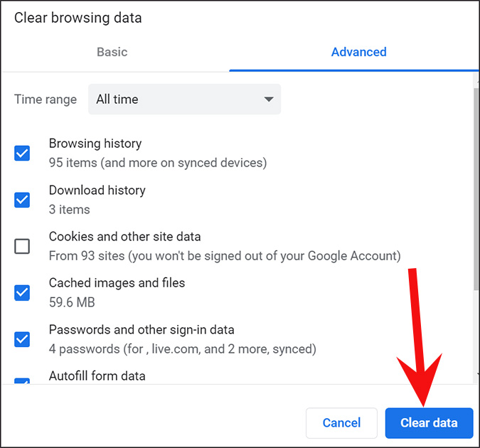Uncheck the Download history checkbox
This screenshot has height=448, width=480.
click(22, 200)
